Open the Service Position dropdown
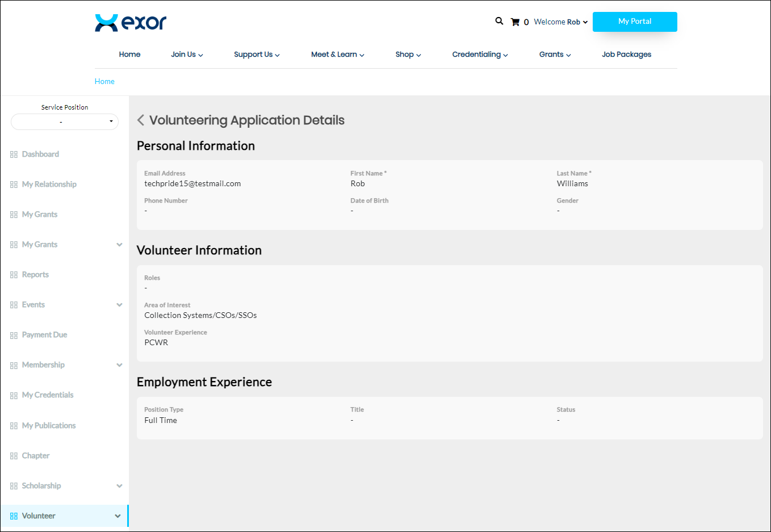The width and height of the screenshot is (771, 532). pyautogui.click(x=65, y=122)
